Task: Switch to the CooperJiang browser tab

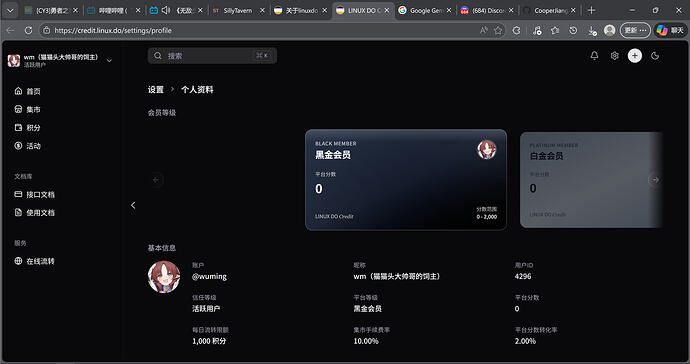Action: tap(550, 11)
